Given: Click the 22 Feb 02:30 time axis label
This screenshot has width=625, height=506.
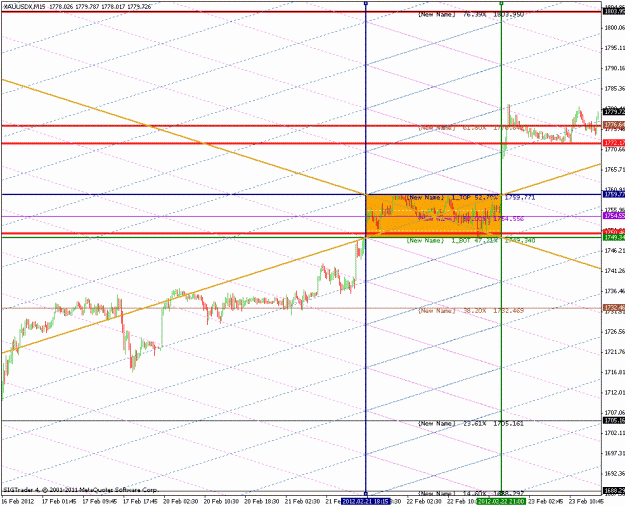Looking at the screenshot, I should point(424,501).
